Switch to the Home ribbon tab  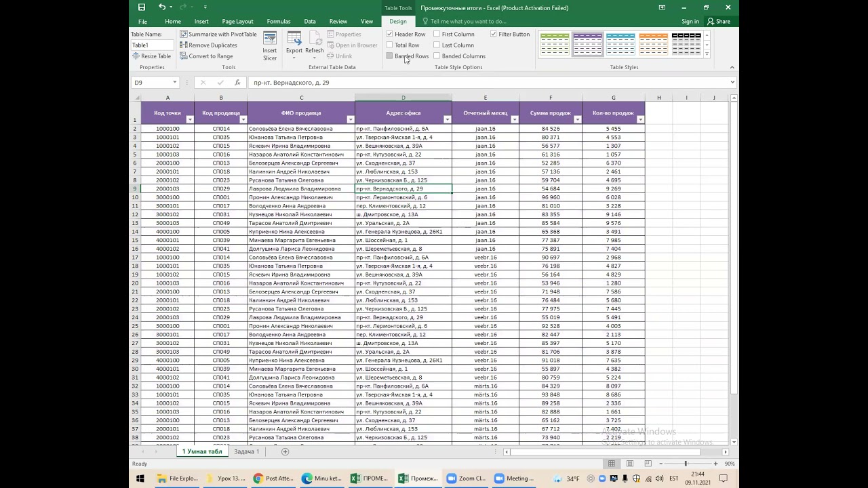point(173,22)
